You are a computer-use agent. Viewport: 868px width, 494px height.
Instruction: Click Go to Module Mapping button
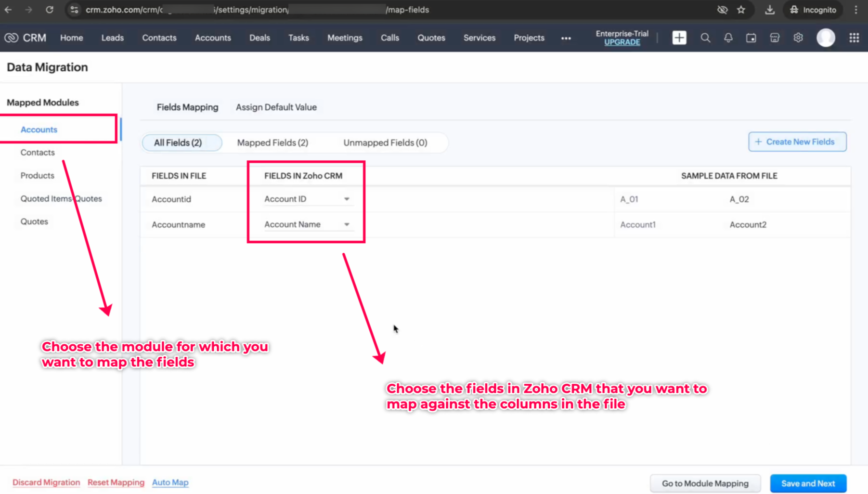pos(705,483)
